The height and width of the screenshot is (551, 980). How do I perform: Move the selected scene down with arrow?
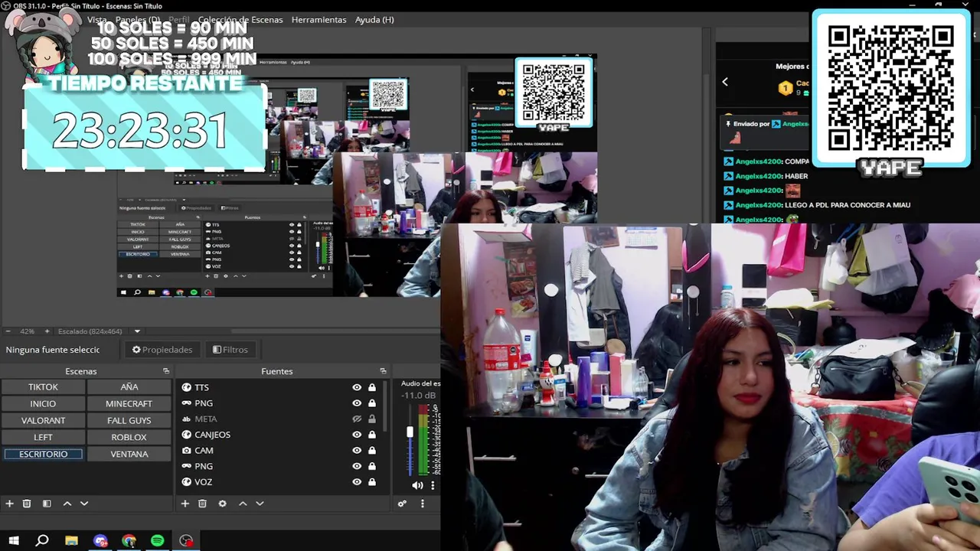coord(84,504)
